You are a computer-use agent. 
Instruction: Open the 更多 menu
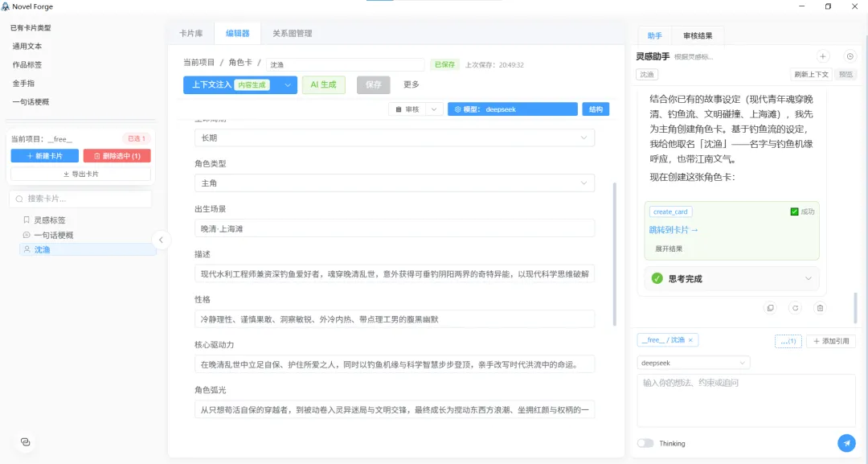coord(411,84)
